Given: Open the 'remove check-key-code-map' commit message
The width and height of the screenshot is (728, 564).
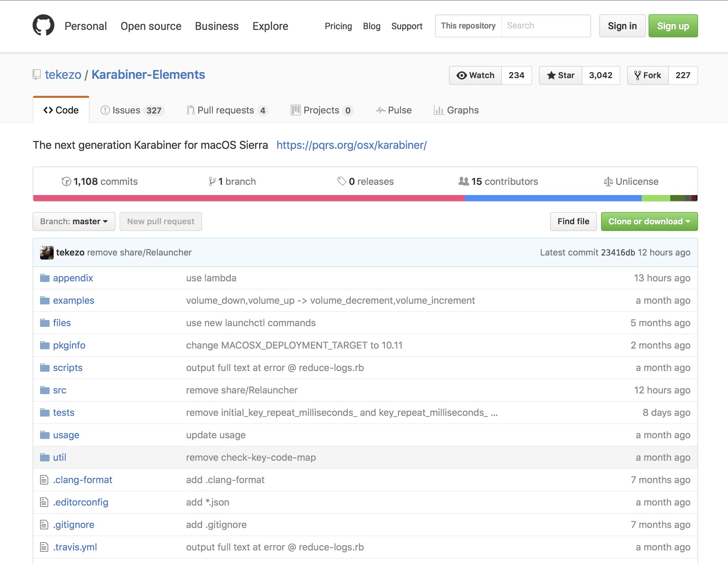Looking at the screenshot, I should click(x=251, y=457).
